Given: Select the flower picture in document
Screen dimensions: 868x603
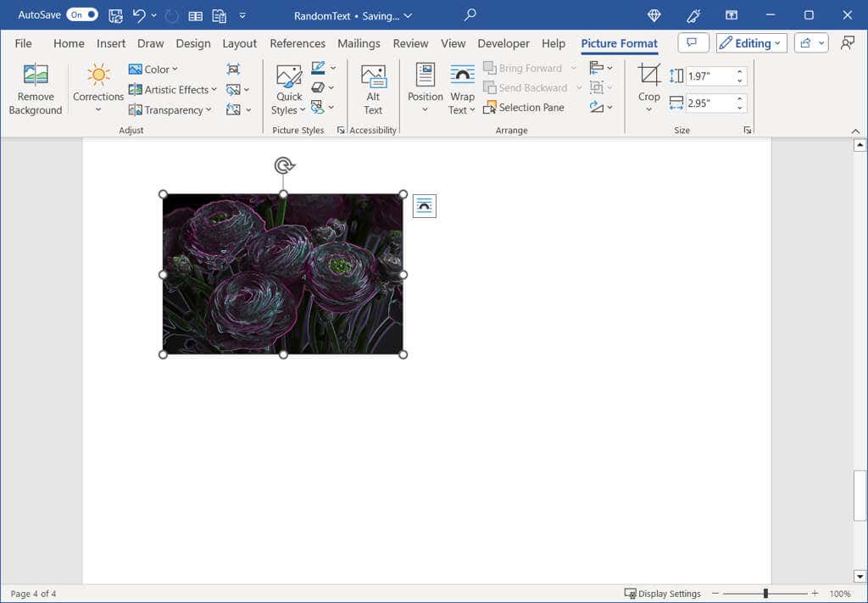Looking at the screenshot, I should tap(283, 274).
